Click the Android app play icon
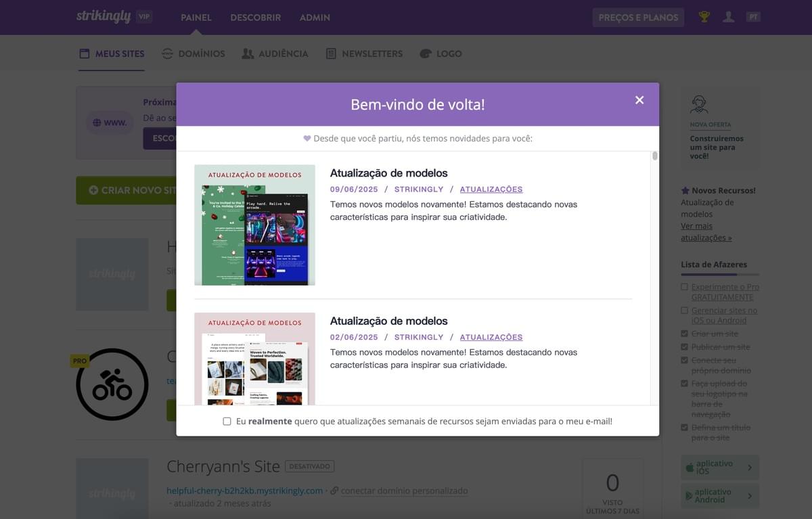Viewport: 812px width, 519px height. tap(690, 496)
